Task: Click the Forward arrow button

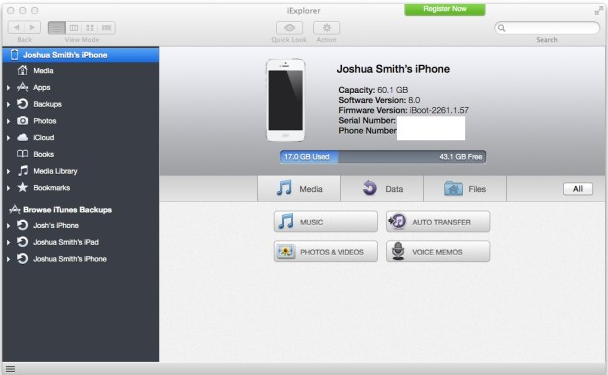Action: [x=32, y=28]
